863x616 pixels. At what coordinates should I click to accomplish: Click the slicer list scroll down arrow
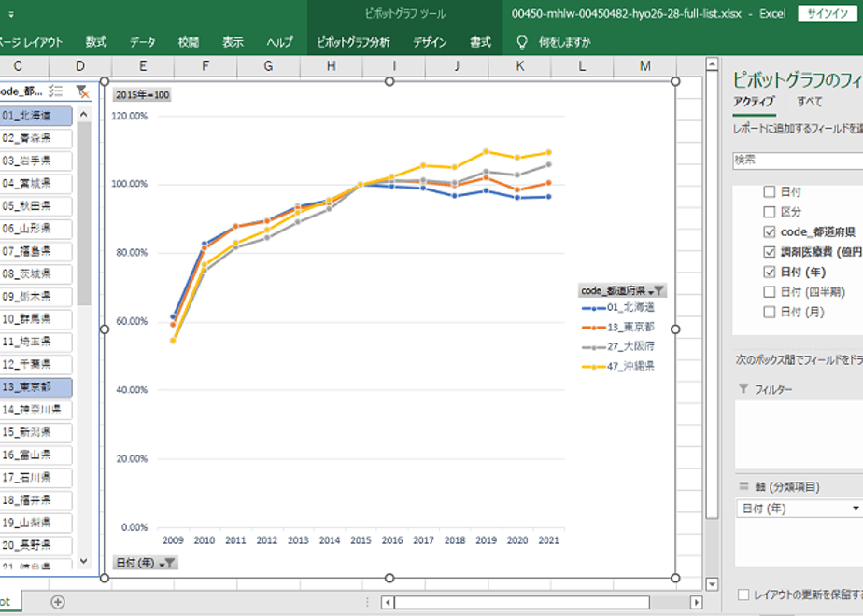click(84, 561)
